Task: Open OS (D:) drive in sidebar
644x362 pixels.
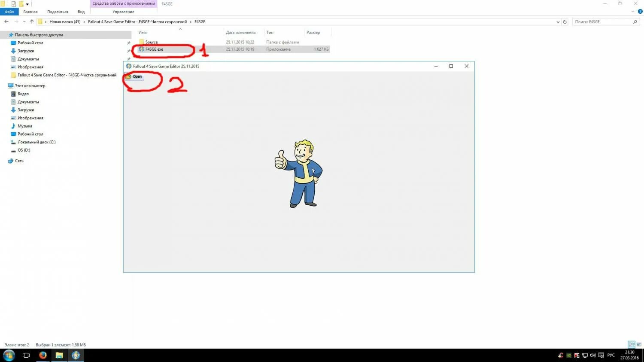Action: (x=24, y=150)
